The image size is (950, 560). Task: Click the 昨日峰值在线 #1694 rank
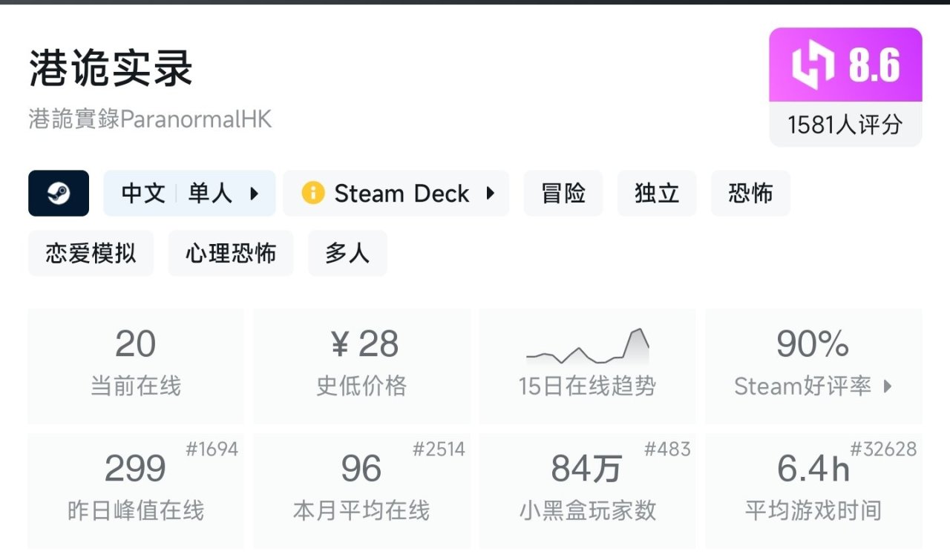[212, 449]
